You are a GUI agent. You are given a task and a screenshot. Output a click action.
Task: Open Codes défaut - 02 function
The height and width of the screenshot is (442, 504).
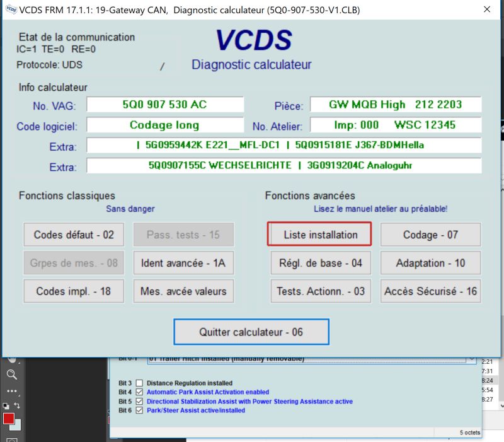click(x=74, y=235)
